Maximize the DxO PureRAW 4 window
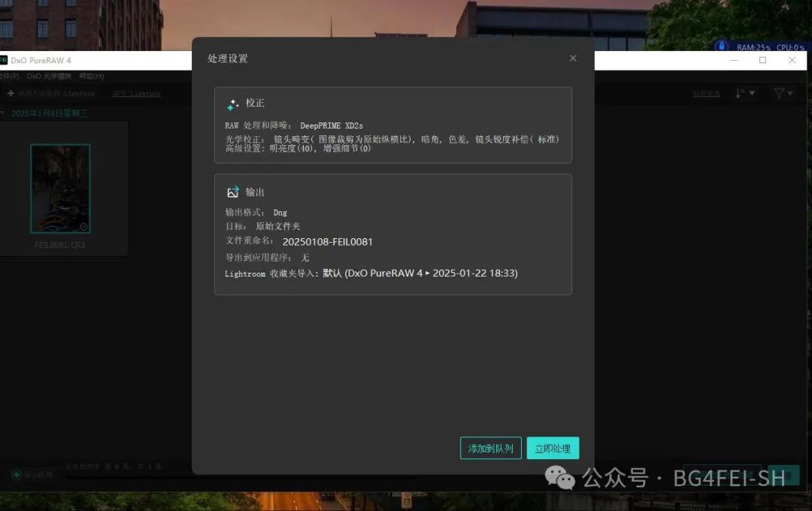812x511 pixels. [x=763, y=60]
